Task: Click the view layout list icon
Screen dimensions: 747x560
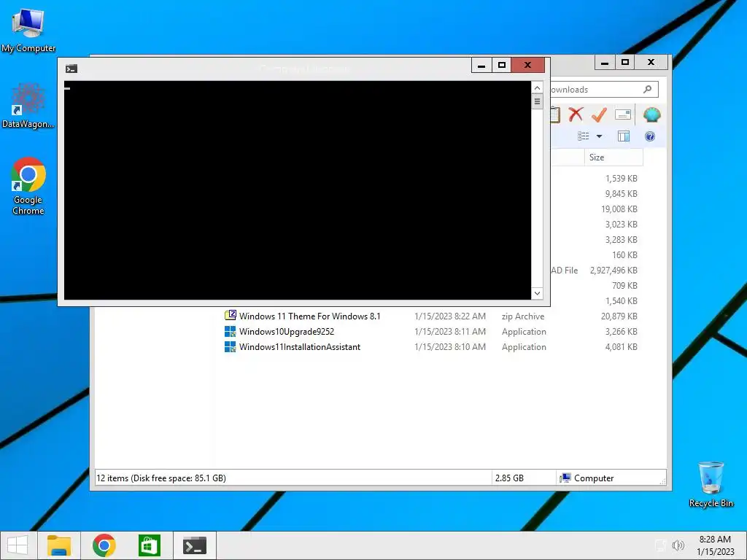Action: (x=583, y=136)
